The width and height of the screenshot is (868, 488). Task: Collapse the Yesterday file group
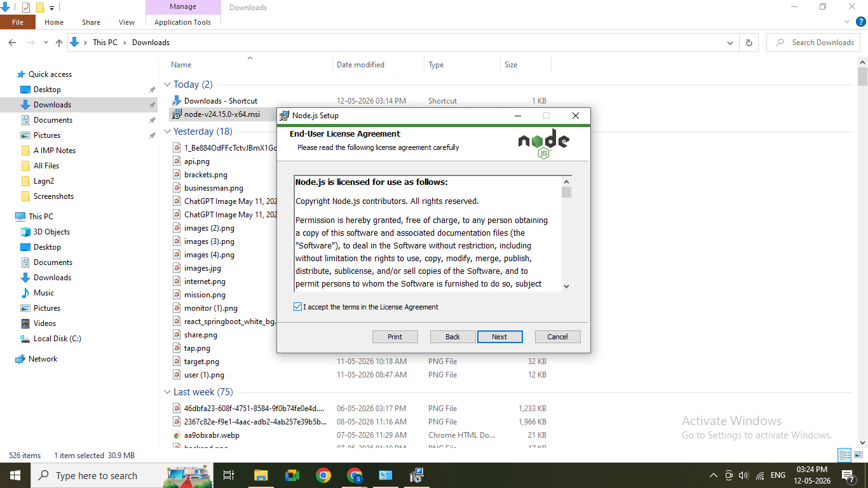click(168, 132)
